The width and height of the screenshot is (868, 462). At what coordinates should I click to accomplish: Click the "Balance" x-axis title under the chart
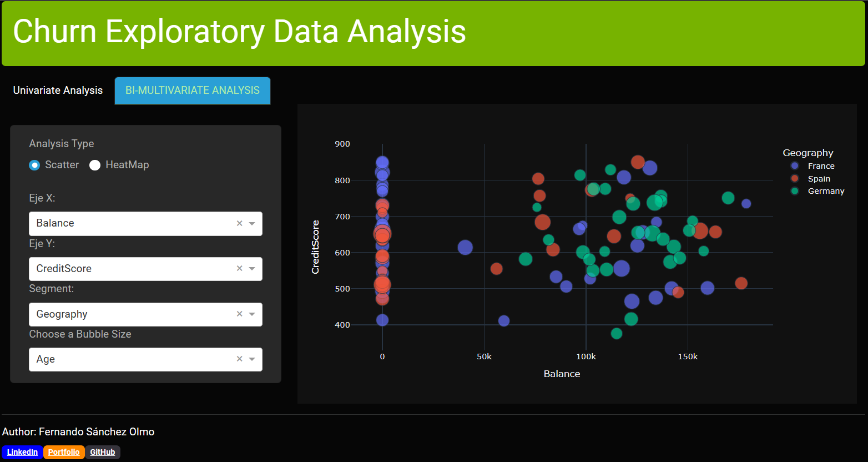pyautogui.click(x=562, y=374)
